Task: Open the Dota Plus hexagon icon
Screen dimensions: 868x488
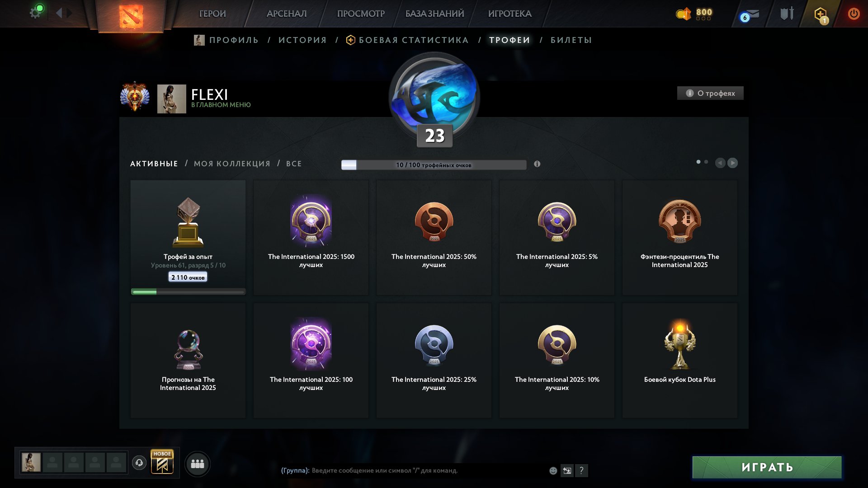Action: tap(821, 15)
